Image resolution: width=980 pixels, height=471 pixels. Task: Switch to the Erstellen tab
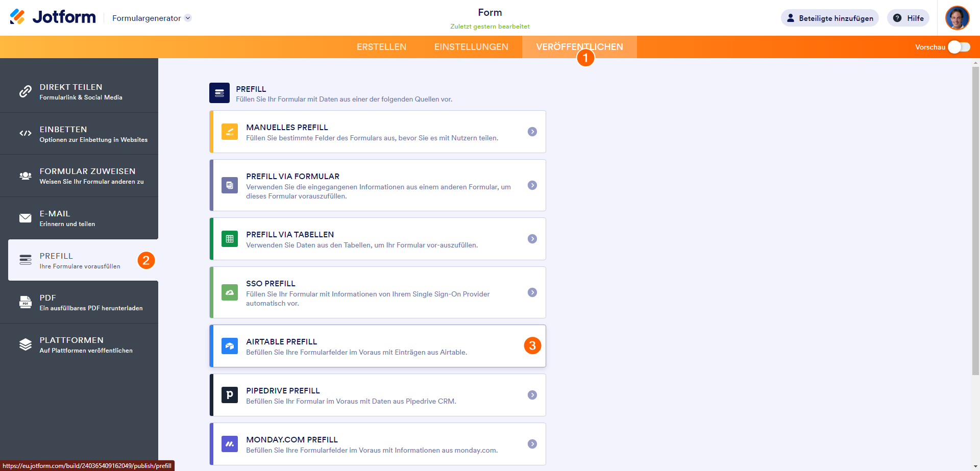click(381, 47)
